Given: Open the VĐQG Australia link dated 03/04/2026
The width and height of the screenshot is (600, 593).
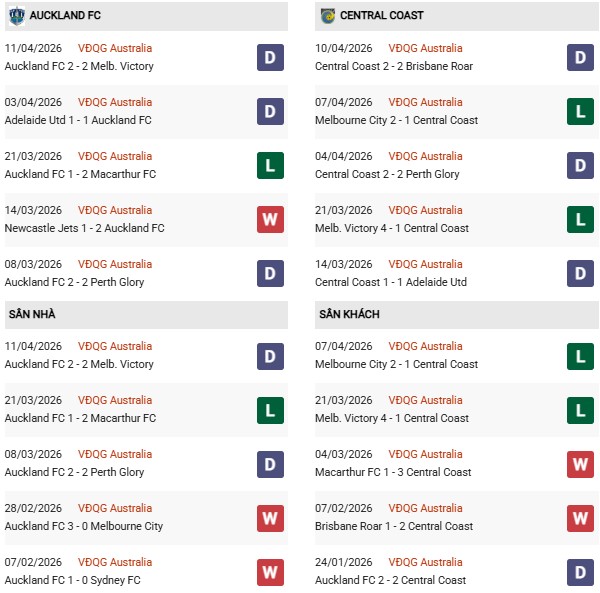Looking at the screenshot, I should 115,102.
